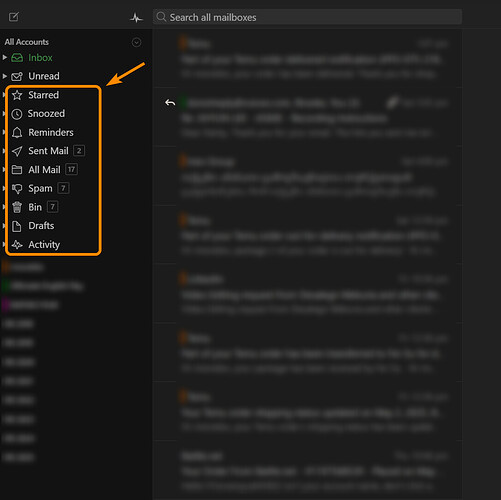Open the All Accounts circular dropdown chevron
Screen dimensions: 501x500
pos(136,42)
